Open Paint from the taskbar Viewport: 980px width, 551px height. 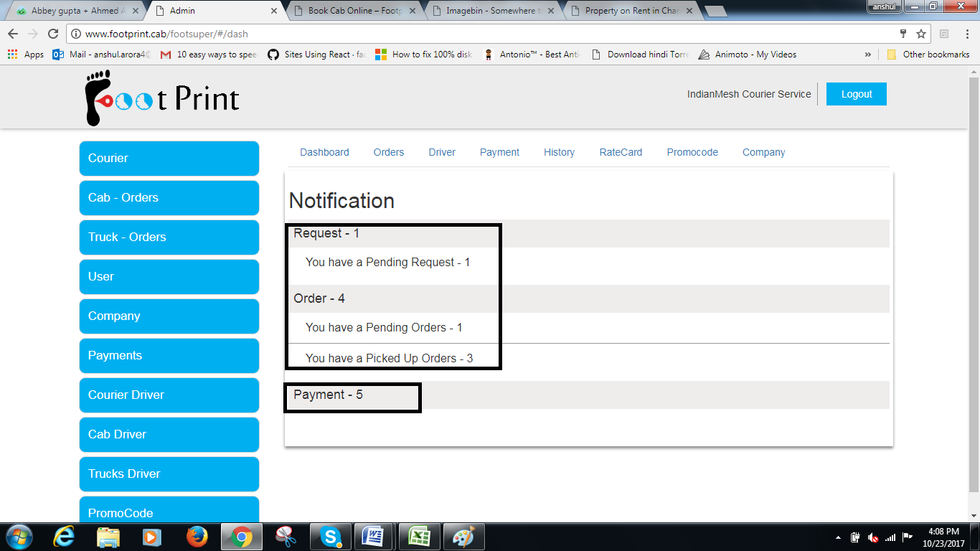coord(463,537)
